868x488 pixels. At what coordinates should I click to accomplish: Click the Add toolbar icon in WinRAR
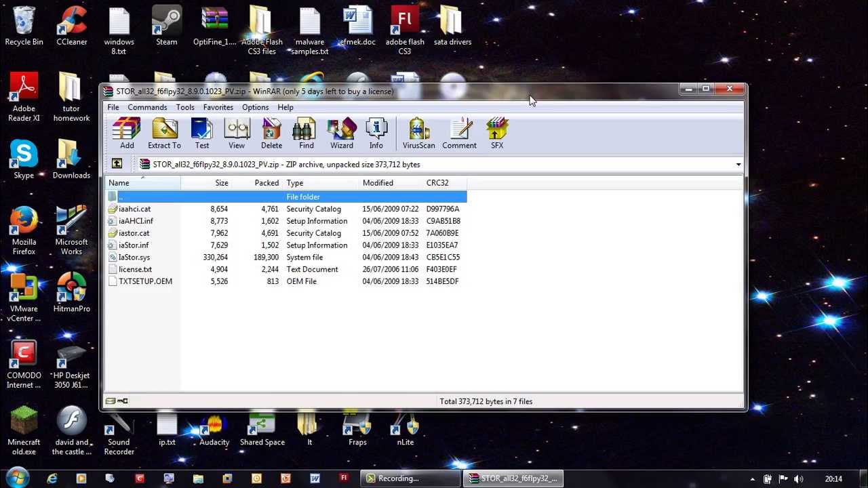(127, 133)
